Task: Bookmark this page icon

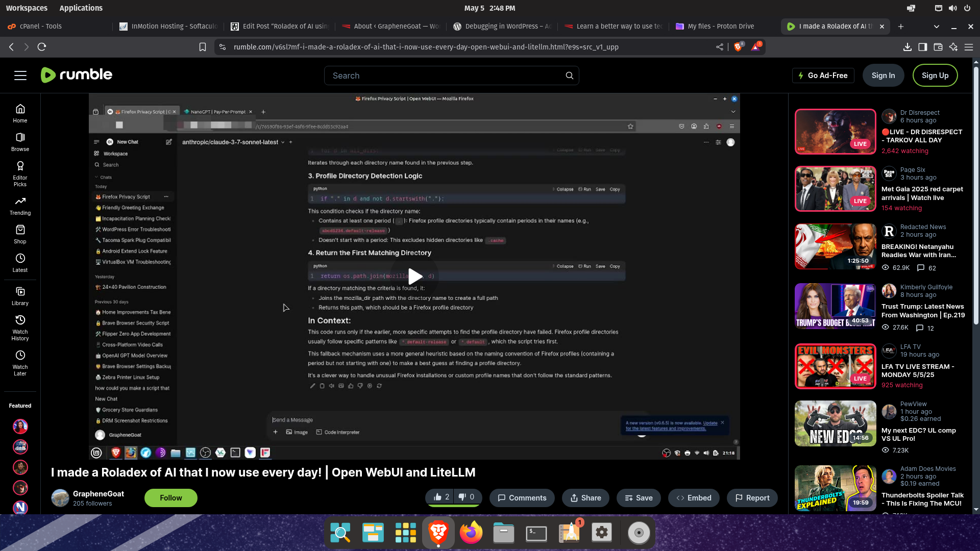Action: pos(203,47)
